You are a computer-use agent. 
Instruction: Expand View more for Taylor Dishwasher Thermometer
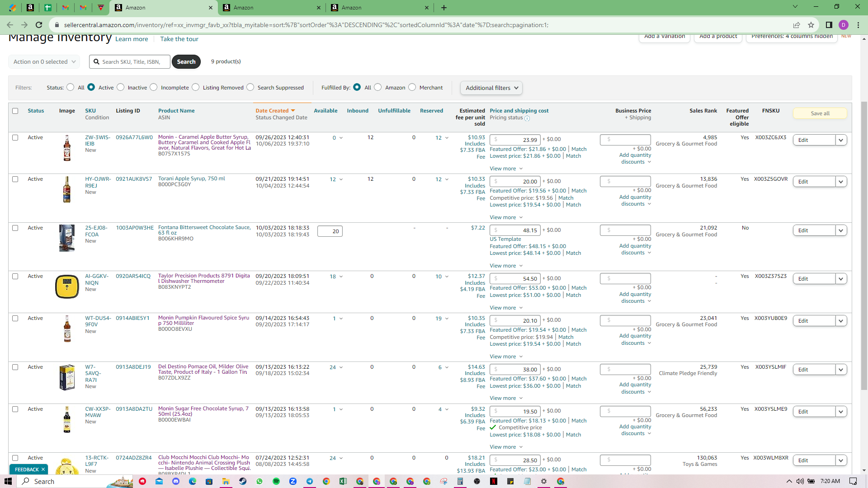506,308
